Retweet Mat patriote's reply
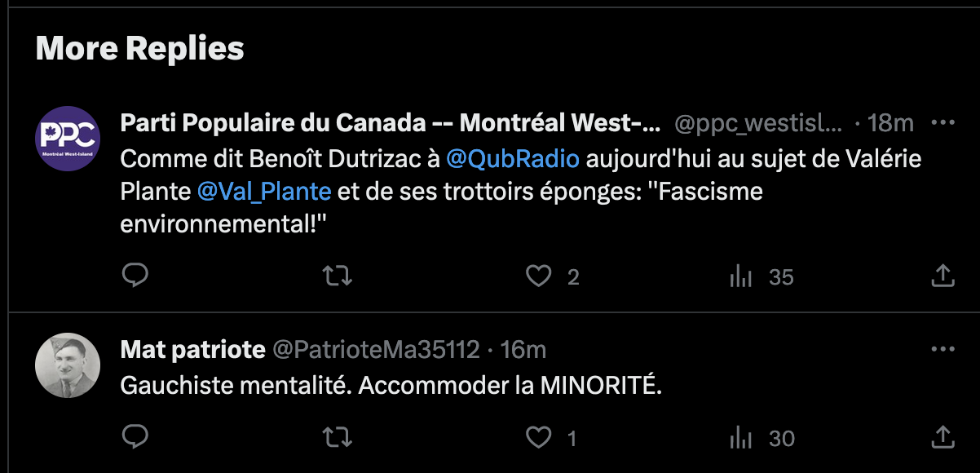980x473 pixels. (338, 438)
